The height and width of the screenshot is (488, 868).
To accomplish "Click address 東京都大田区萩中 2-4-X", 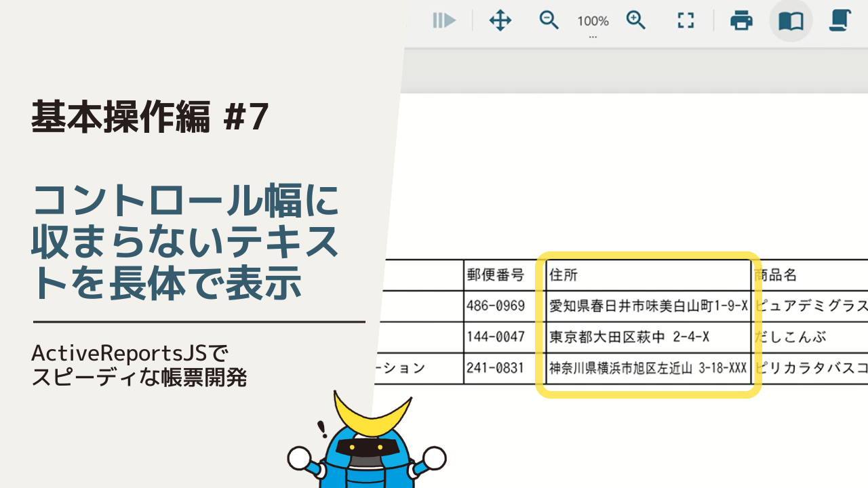I will point(629,337).
